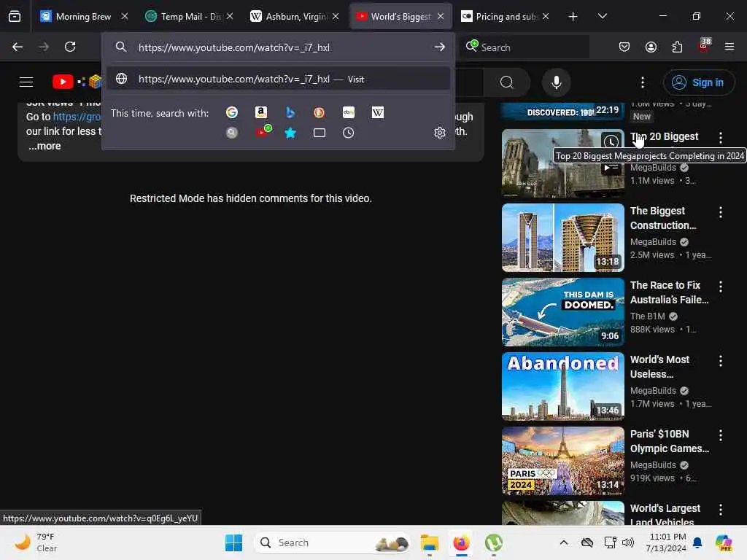Open options for World's Most Useless video
The width and height of the screenshot is (747, 560).
[x=720, y=361]
